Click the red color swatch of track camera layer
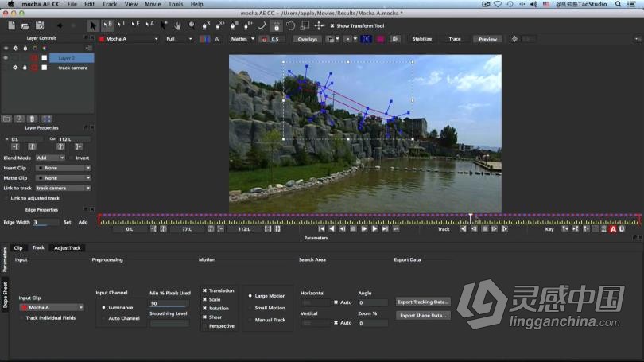Image resolution: width=644 pixels, height=362 pixels. coord(34,68)
